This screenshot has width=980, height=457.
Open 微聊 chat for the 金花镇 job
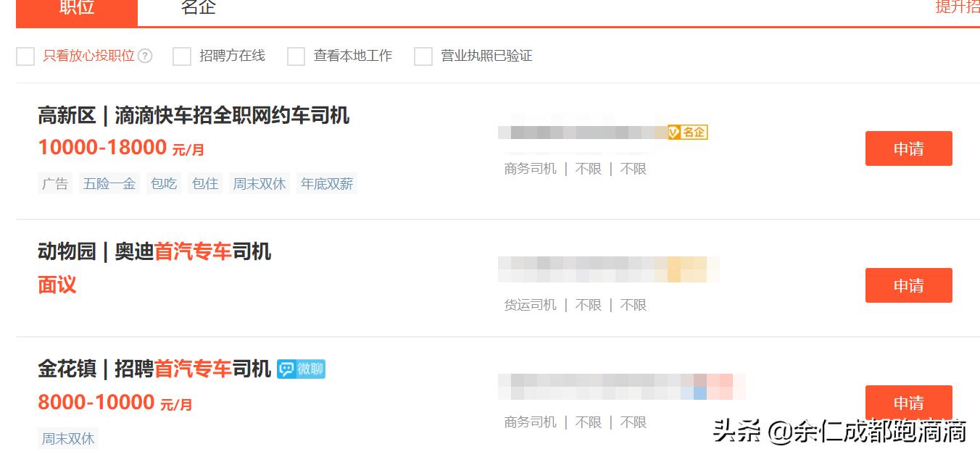click(x=302, y=369)
